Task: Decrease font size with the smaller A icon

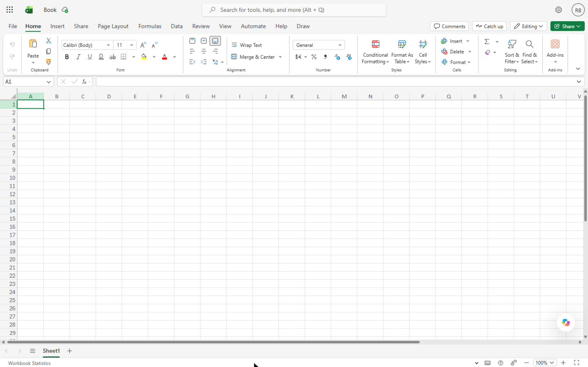Action: pyautogui.click(x=155, y=45)
